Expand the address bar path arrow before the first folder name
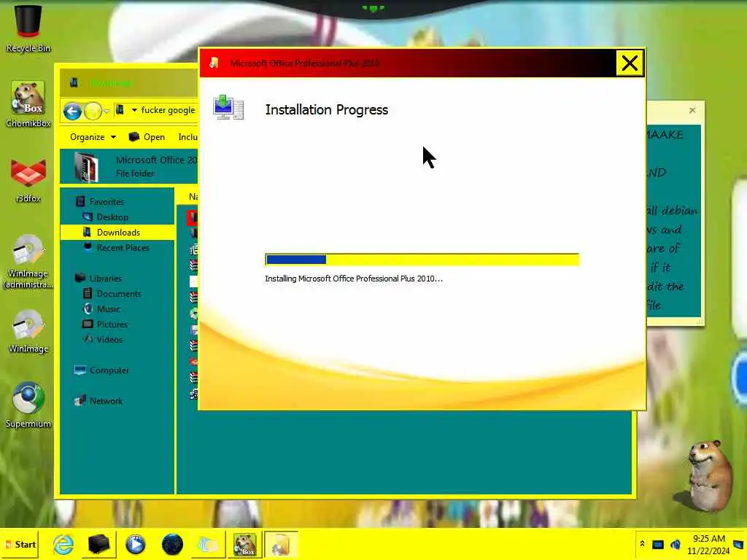 (134, 110)
